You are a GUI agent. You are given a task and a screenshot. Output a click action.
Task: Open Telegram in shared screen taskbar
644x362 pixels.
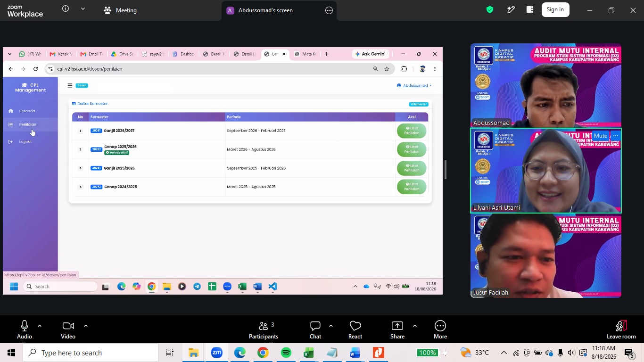click(x=197, y=287)
